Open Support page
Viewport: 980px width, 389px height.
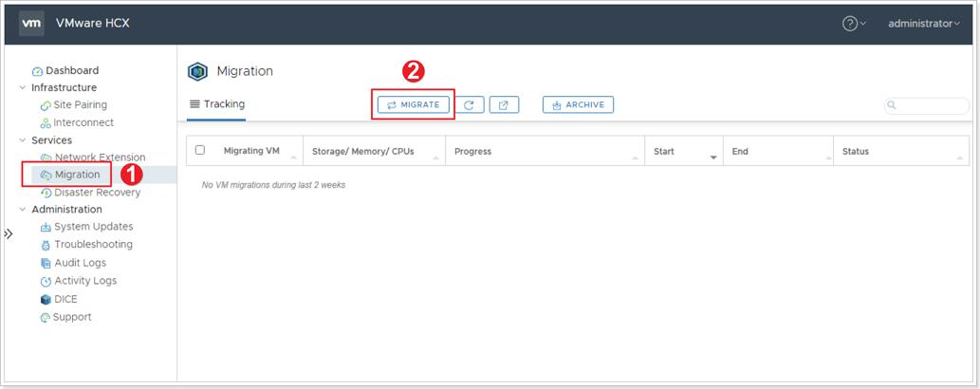click(72, 317)
